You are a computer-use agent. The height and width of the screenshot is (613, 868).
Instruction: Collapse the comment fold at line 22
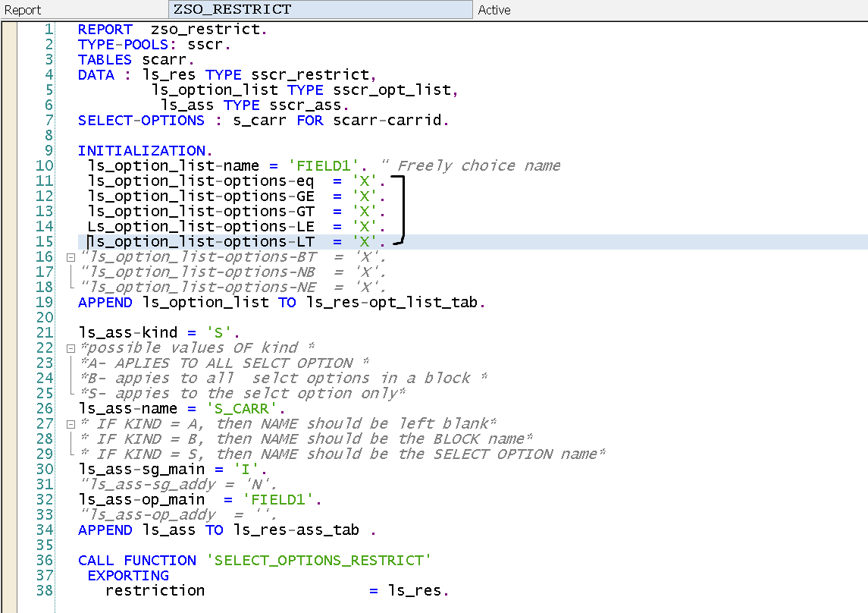pos(70,348)
